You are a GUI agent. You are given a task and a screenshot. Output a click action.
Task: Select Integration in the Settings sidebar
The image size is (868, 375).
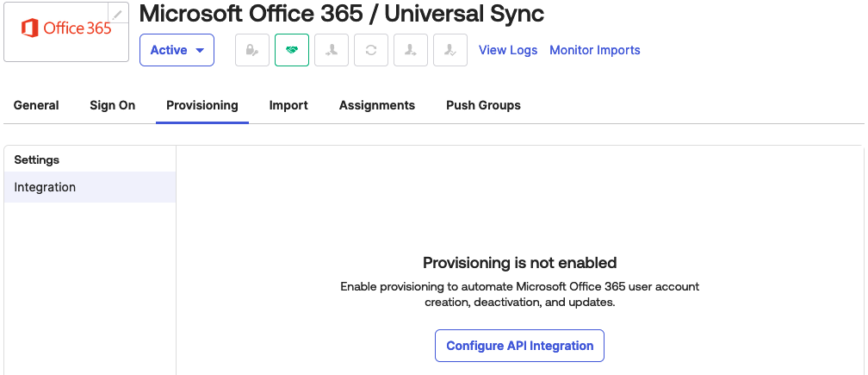90,187
